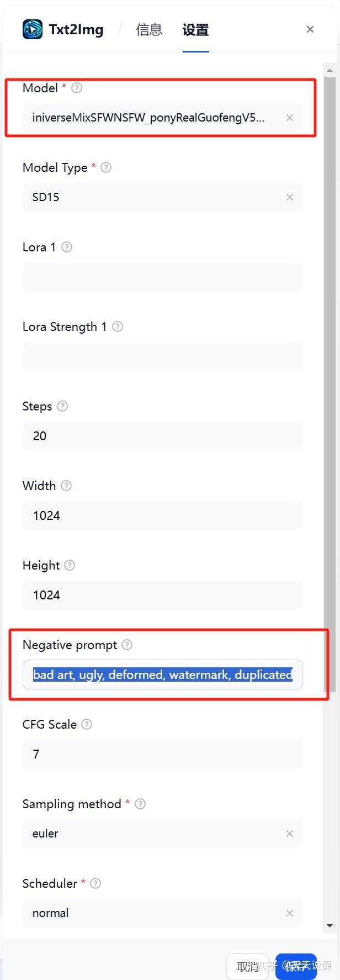Click the blue 保存 save button
The image size is (340, 980).
pos(296,966)
